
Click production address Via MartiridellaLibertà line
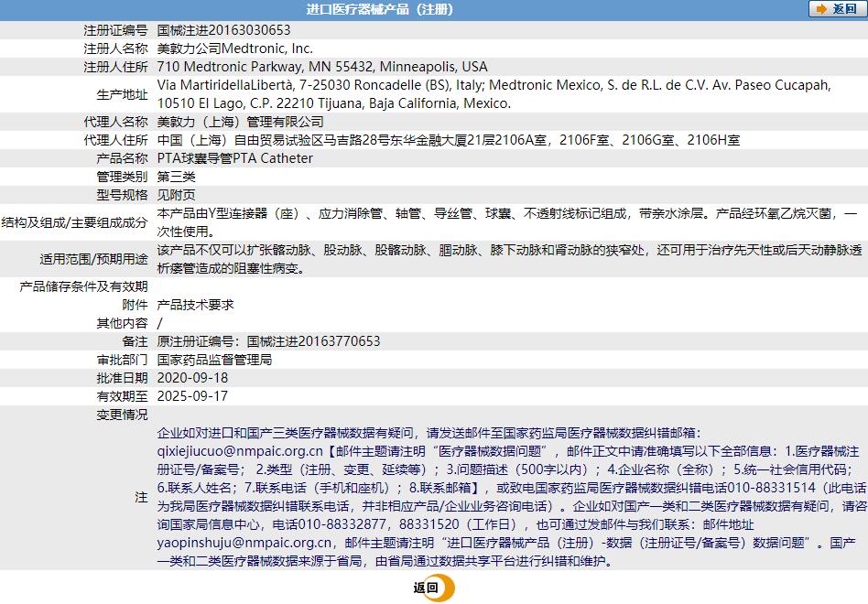click(x=494, y=85)
